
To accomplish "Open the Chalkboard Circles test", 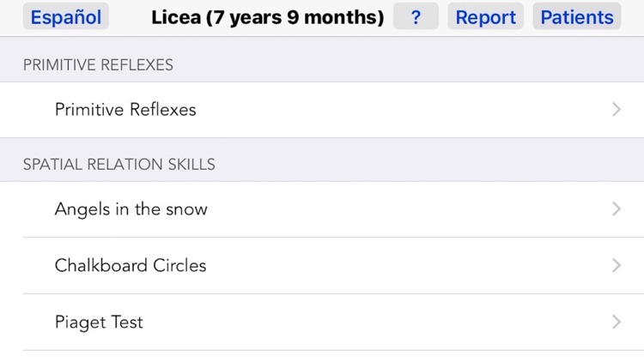I will (131, 266).
